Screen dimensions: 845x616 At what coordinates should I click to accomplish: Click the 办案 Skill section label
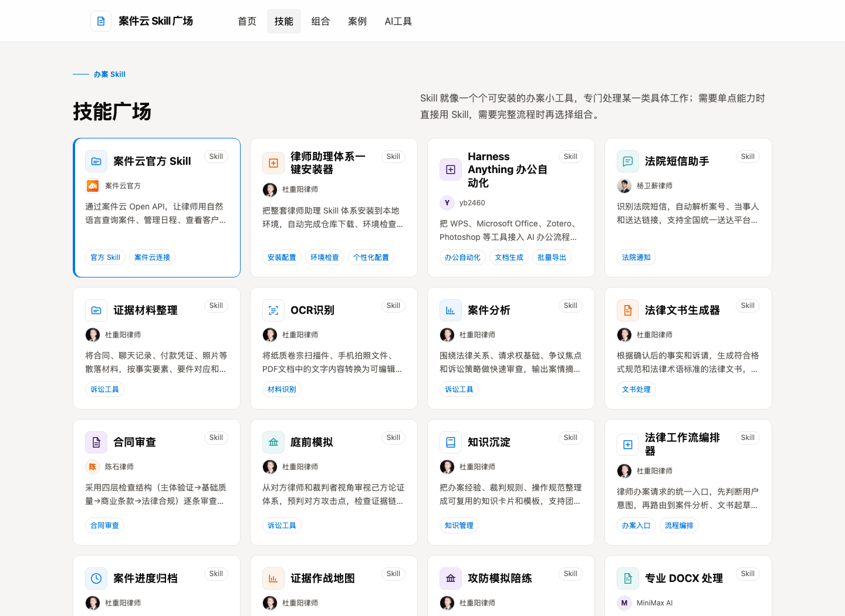[x=110, y=75]
